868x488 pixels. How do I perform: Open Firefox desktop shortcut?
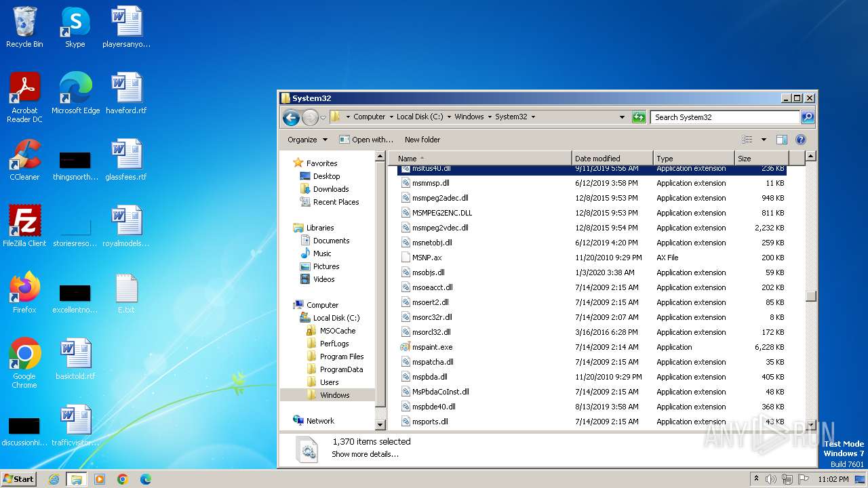pos(24,293)
